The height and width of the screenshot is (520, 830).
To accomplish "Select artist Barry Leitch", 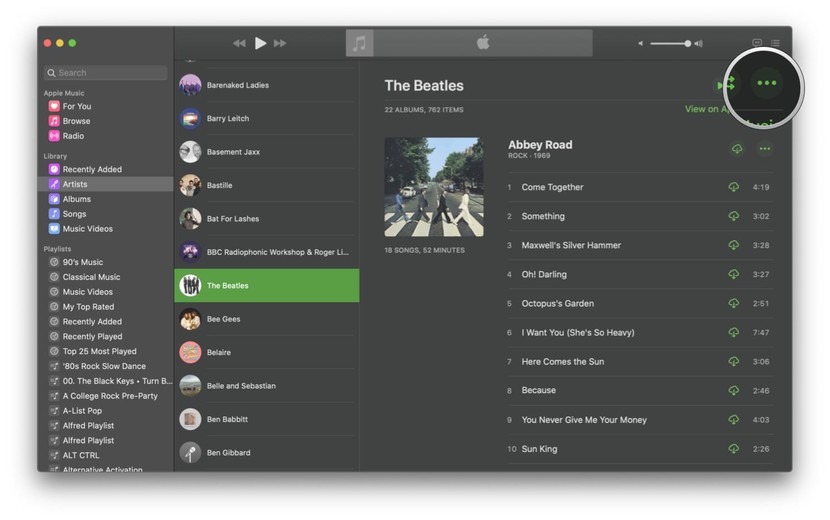I will [x=267, y=118].
